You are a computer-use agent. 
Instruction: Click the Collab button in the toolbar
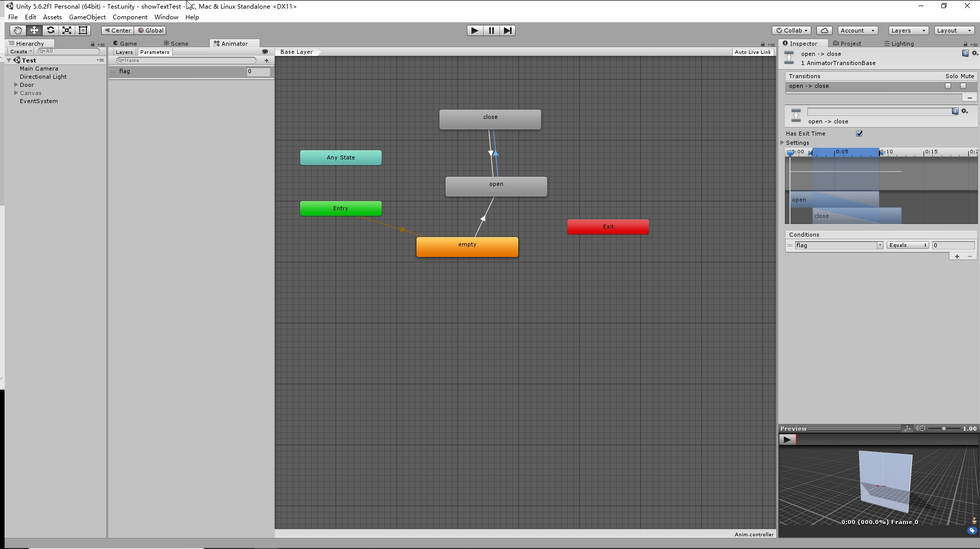coord(791,30)
